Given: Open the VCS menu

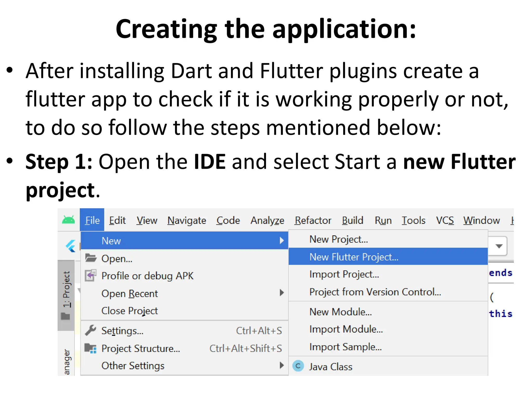Looking at the screenshot, I should click(445, 220).
